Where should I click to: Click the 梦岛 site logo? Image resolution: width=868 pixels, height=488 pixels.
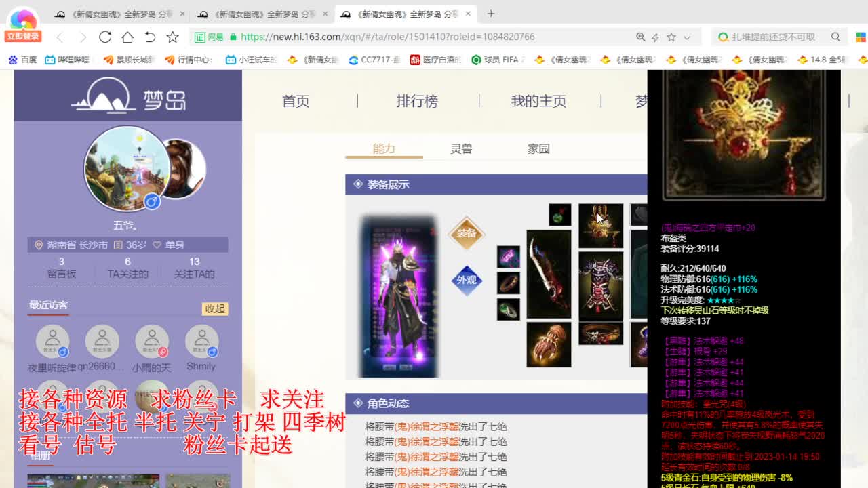[128, 95]
